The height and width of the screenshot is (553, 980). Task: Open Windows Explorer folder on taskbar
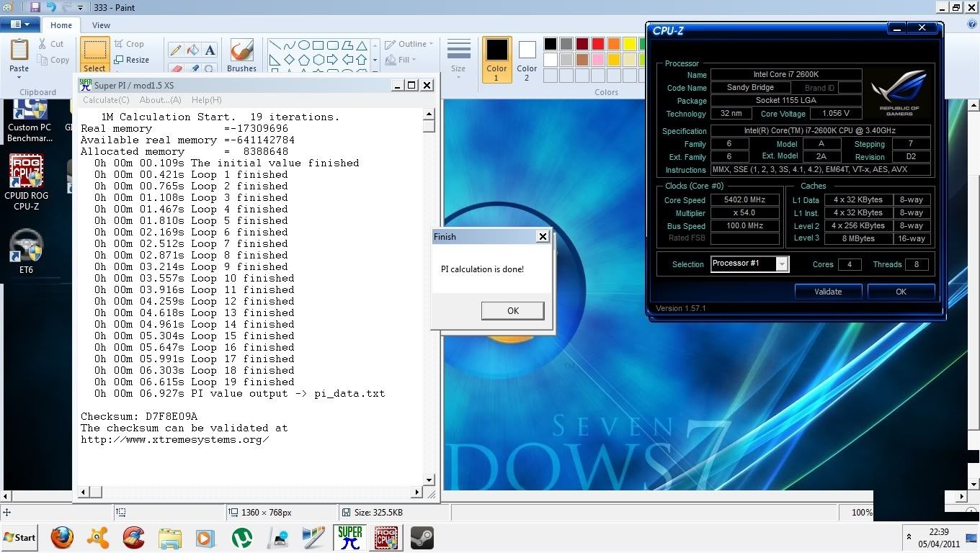[170, 538]
